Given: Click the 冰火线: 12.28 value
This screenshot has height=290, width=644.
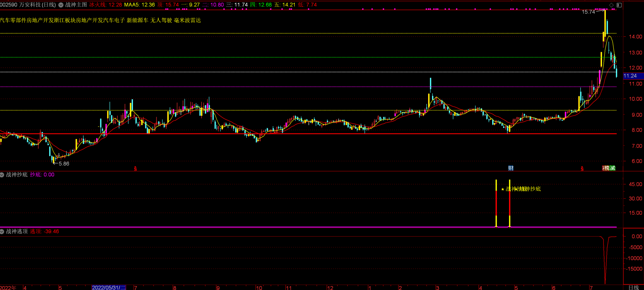Looking at the screenshot, I should [x=106, y=5].
